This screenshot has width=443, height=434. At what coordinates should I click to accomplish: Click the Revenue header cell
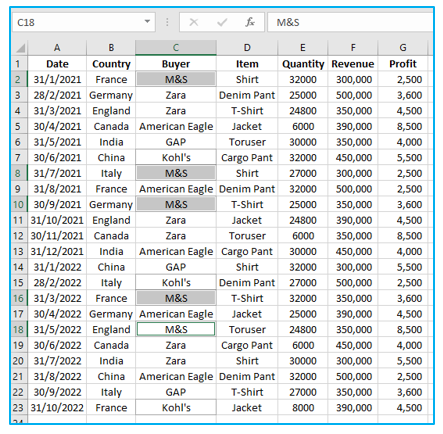tap(353, 64)
